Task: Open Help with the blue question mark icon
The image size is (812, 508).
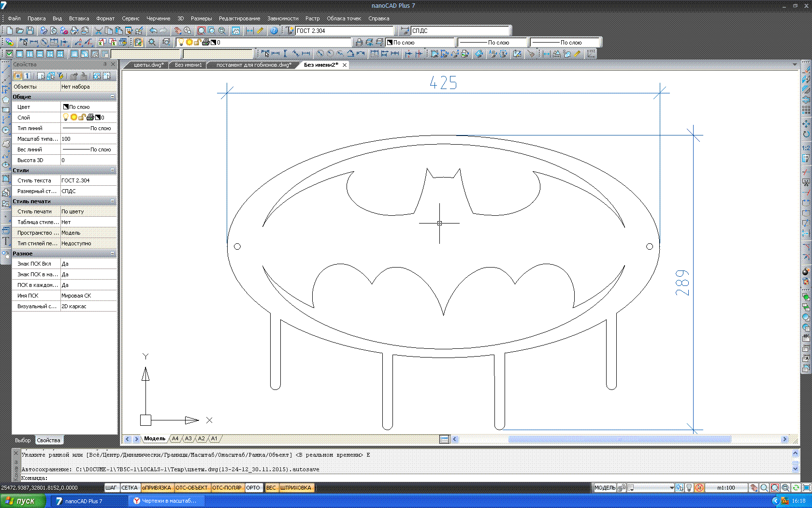Action: point(274,30)
